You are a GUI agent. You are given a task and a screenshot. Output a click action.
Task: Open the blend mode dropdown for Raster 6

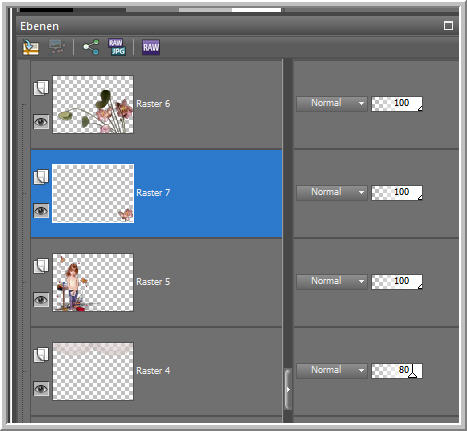coord(332,104)
